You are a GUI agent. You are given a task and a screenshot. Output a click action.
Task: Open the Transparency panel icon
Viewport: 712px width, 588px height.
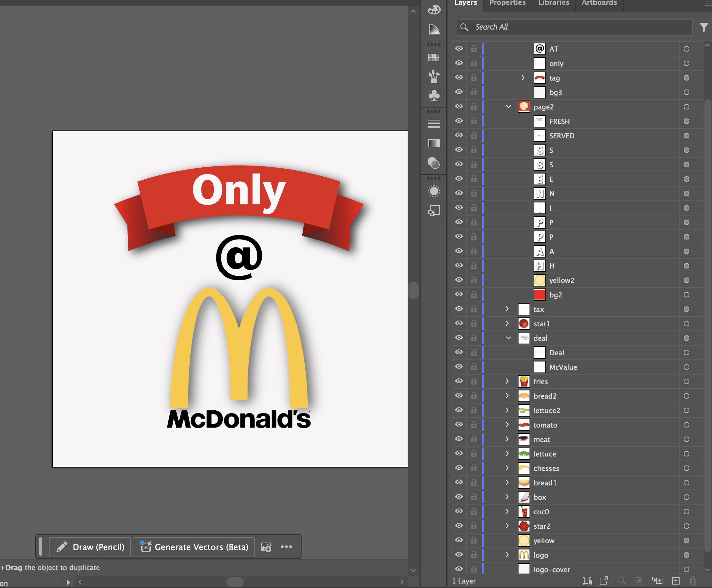tap(434, 163)
